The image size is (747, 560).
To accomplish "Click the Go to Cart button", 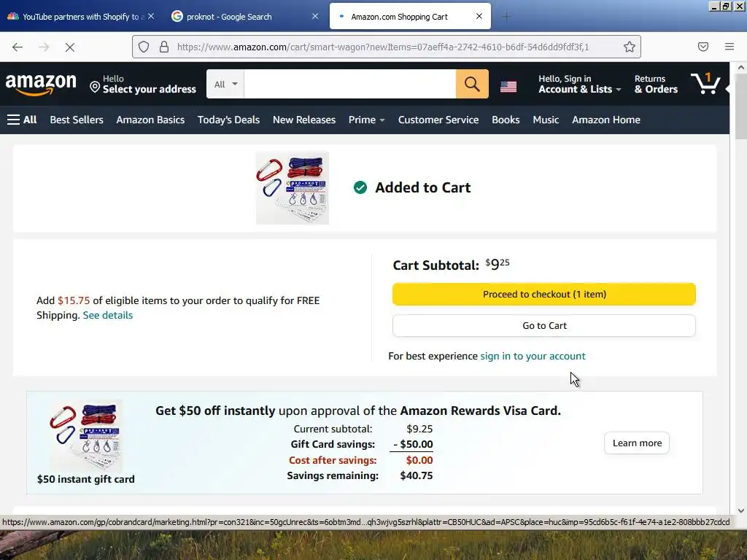I will [x=544, y=326].
